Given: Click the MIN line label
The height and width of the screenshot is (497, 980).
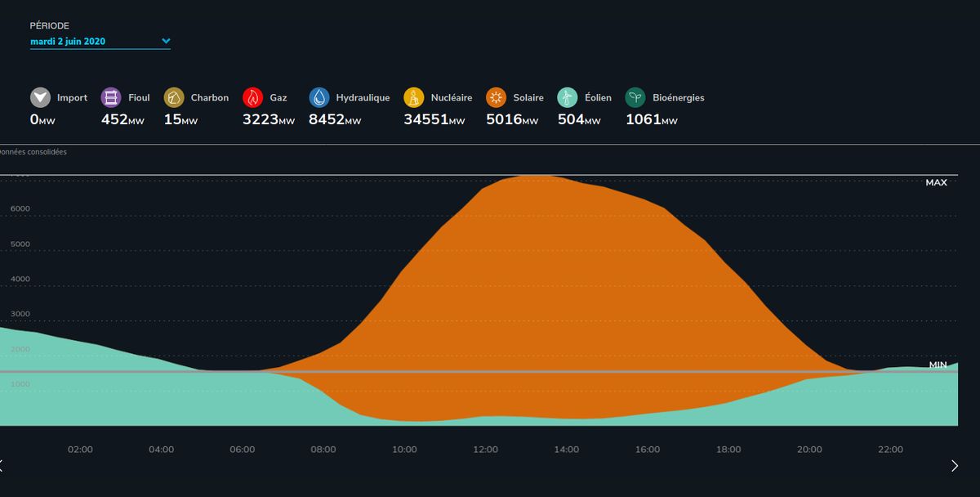Looking at the screenshot, I should pos(938,365).
